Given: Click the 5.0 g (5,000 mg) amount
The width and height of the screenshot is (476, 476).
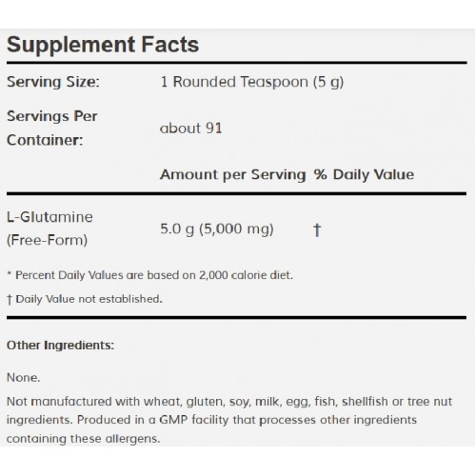Looking at the screenshot, I should [x=217, y=229].
